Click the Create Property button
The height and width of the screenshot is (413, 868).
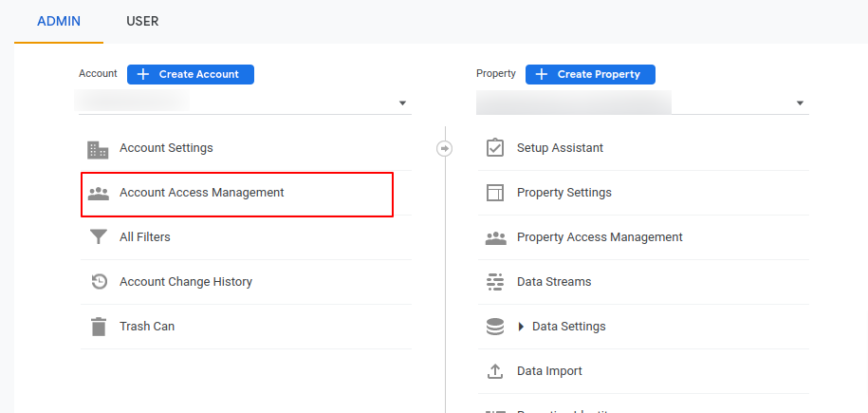(590, 74)
